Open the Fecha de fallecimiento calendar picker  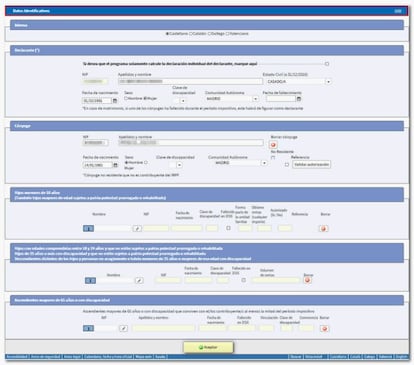[x=299, y=99]
